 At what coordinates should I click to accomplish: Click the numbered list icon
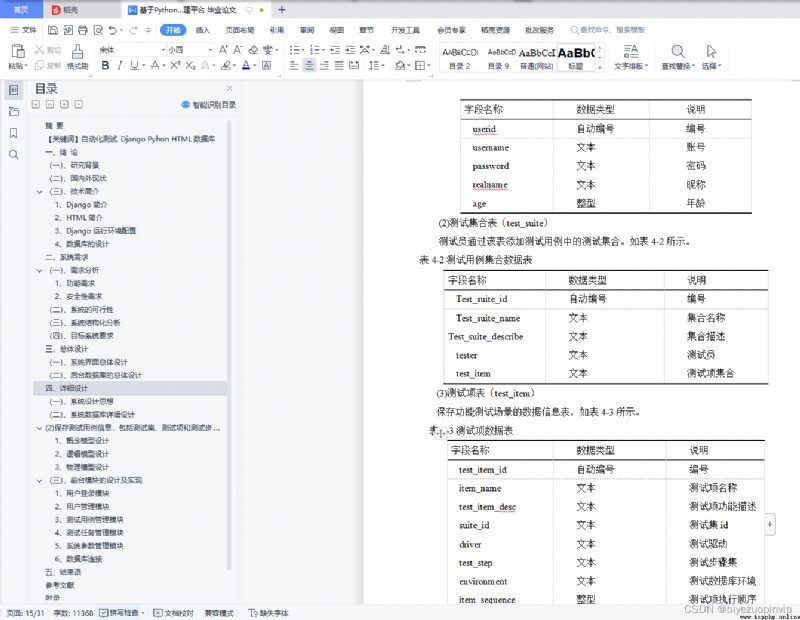point(314,49)
